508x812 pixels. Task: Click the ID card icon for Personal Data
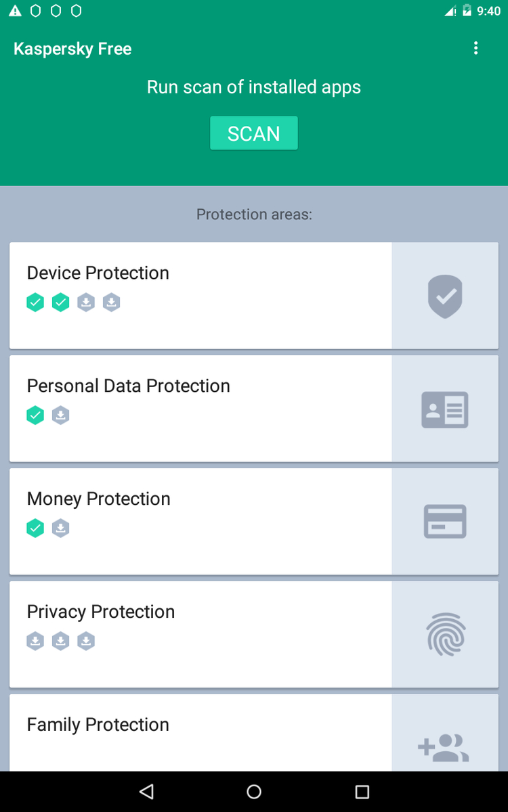(445, 409)
